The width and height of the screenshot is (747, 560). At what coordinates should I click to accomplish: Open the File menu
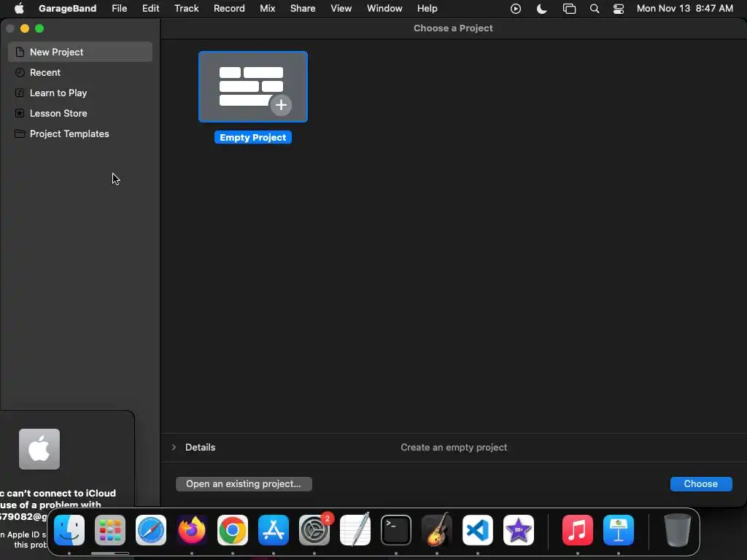tap(119, 9)
